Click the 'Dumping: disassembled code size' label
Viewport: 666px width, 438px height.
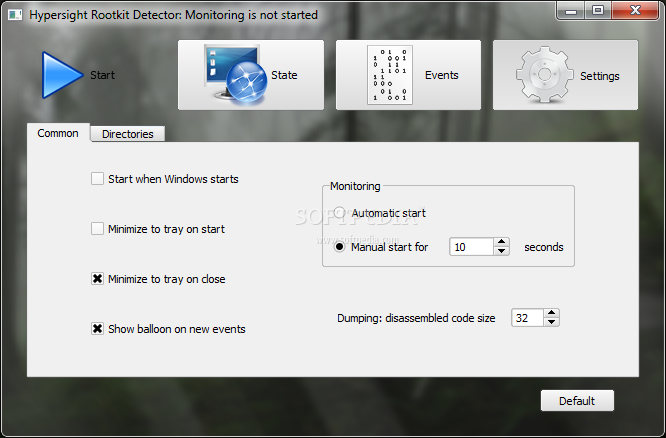click(x=416, y=318)
